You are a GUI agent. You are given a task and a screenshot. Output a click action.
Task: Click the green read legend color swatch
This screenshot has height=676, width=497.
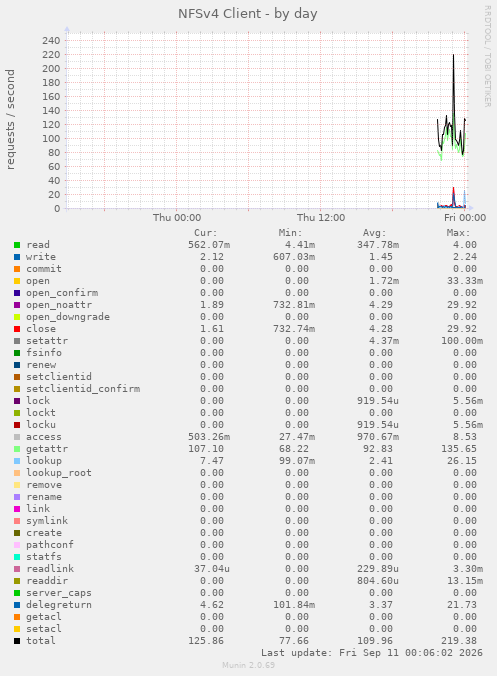(x=17, y=245)
